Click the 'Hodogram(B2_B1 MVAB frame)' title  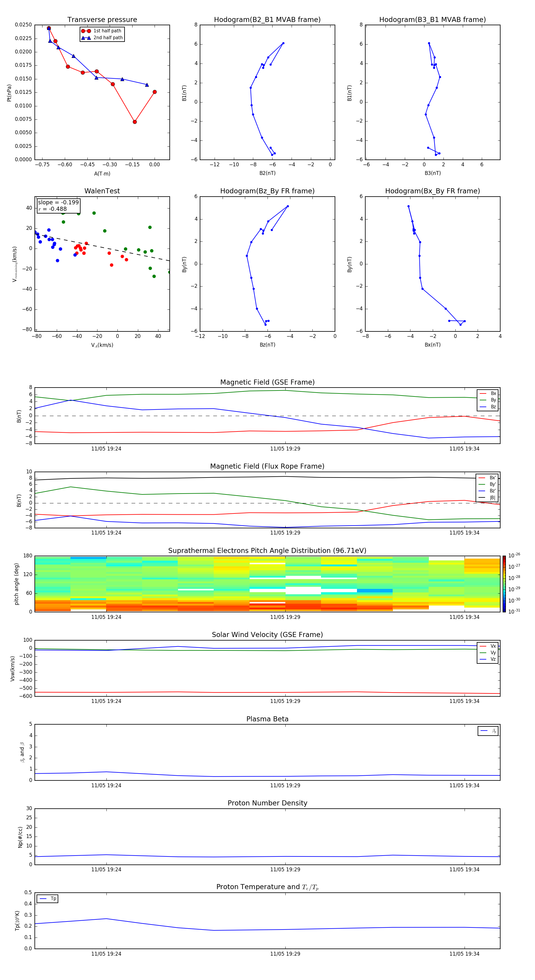click(x=267, y=20)
